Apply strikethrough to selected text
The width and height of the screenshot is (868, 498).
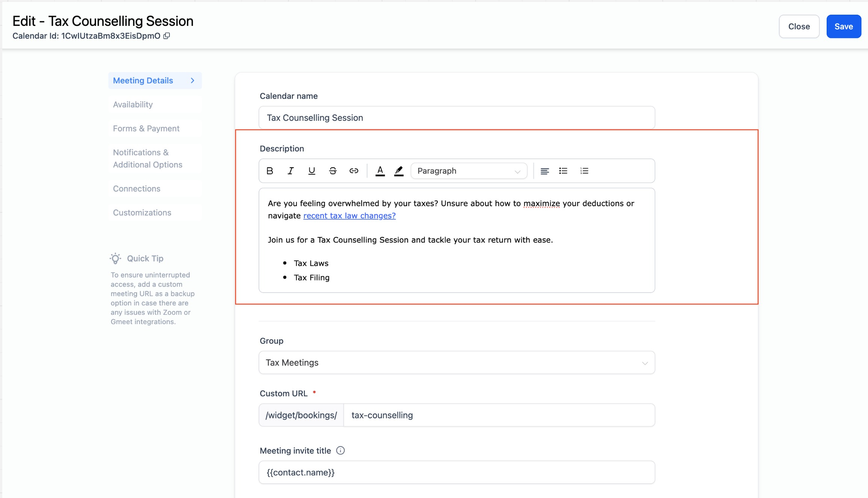(x=333, y=171)
